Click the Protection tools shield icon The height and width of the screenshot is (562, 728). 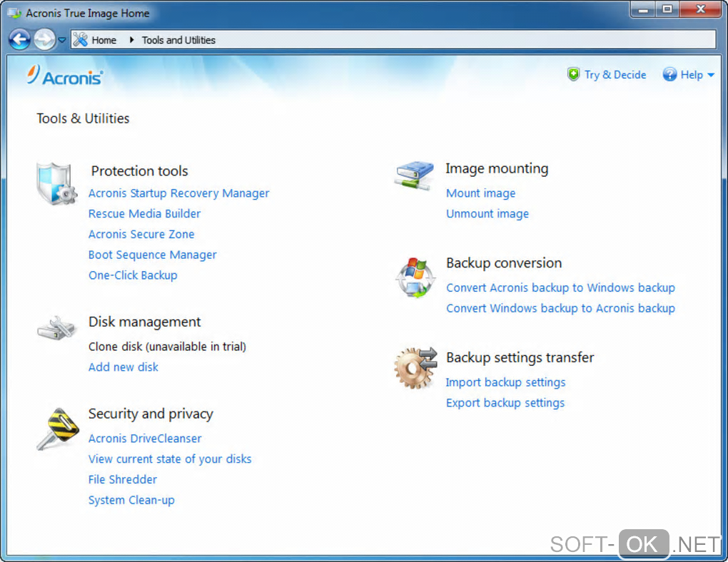[56, 184]
